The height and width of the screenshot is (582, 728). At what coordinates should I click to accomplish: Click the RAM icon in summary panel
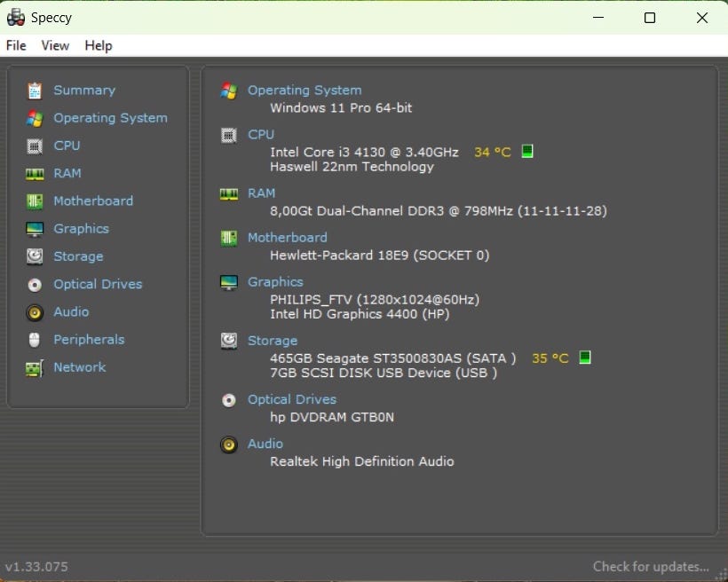(x=229, y=194)
